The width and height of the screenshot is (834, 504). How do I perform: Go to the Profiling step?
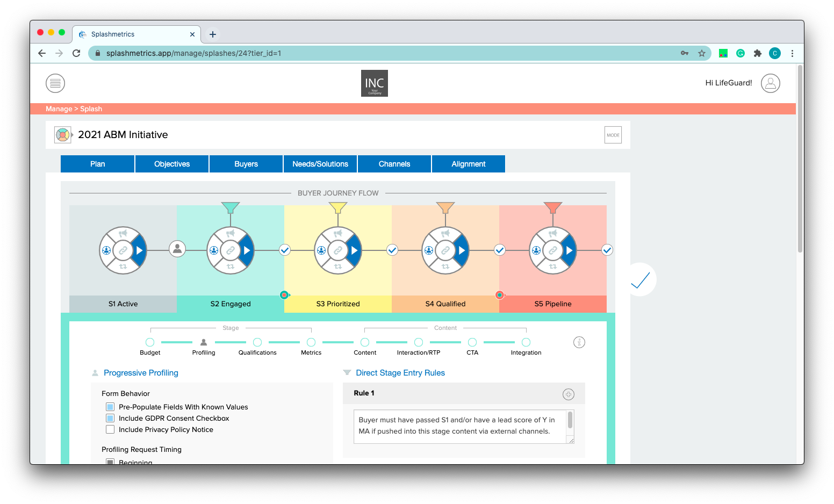pyautogui.click(x=204, y=342)
